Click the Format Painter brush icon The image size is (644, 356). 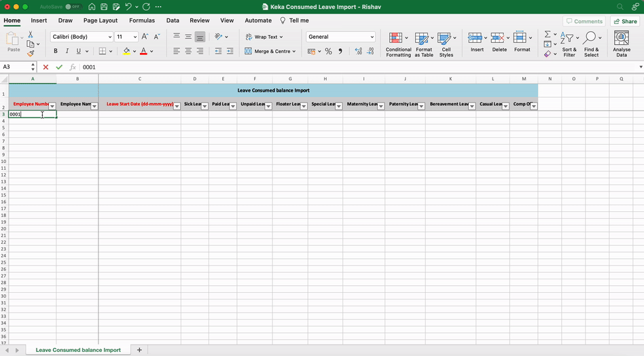tap(31, 54)
